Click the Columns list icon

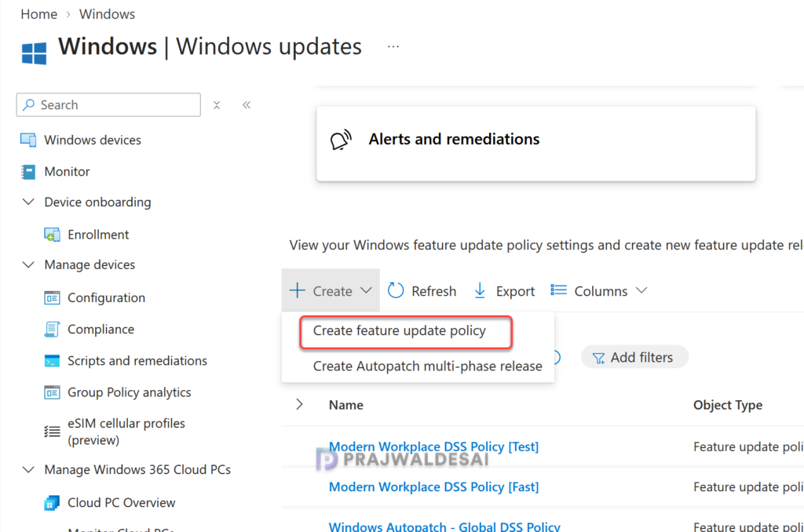(558, 290)
